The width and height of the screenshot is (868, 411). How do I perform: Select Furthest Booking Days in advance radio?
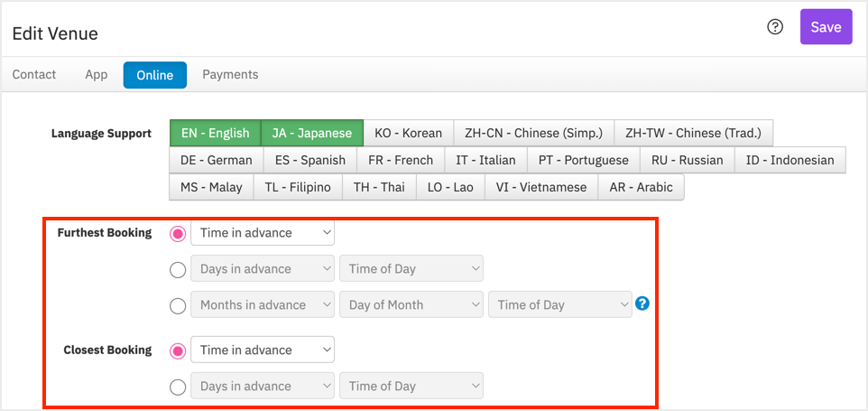pos(178,270)
